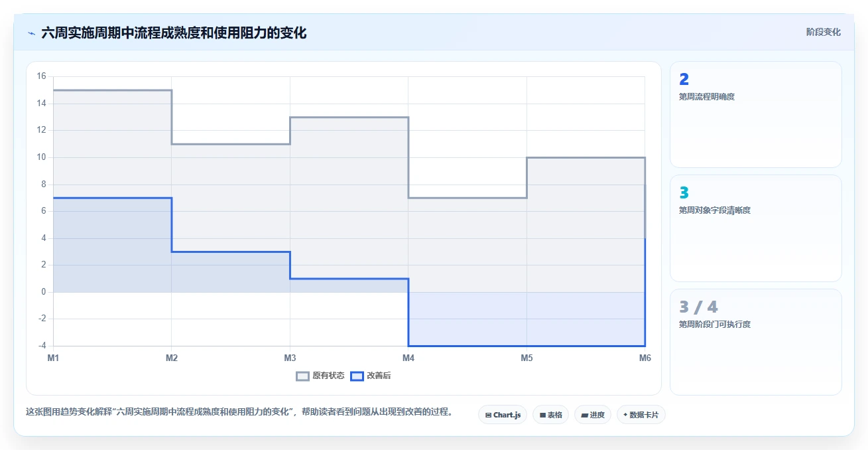
Task: Click the blue 改善后 legend color box
Action: pos(357,376)
